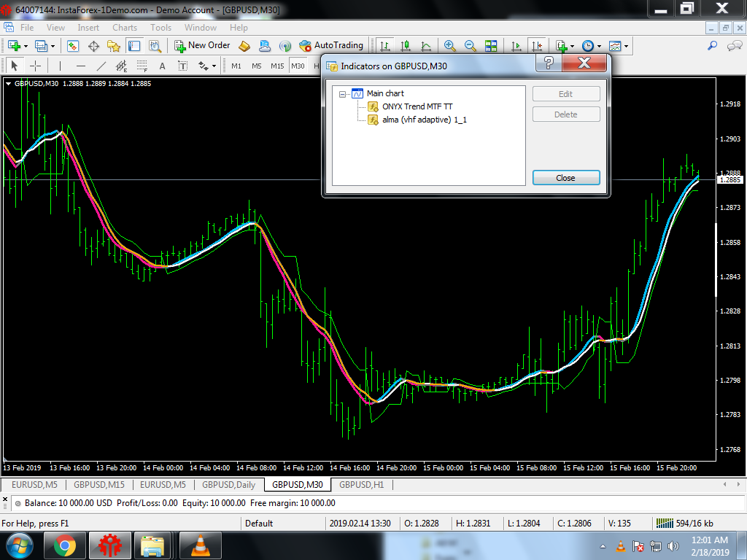The image size is (747, 560).
Task: Select the text label tool
Action: (x=182, y=66)
